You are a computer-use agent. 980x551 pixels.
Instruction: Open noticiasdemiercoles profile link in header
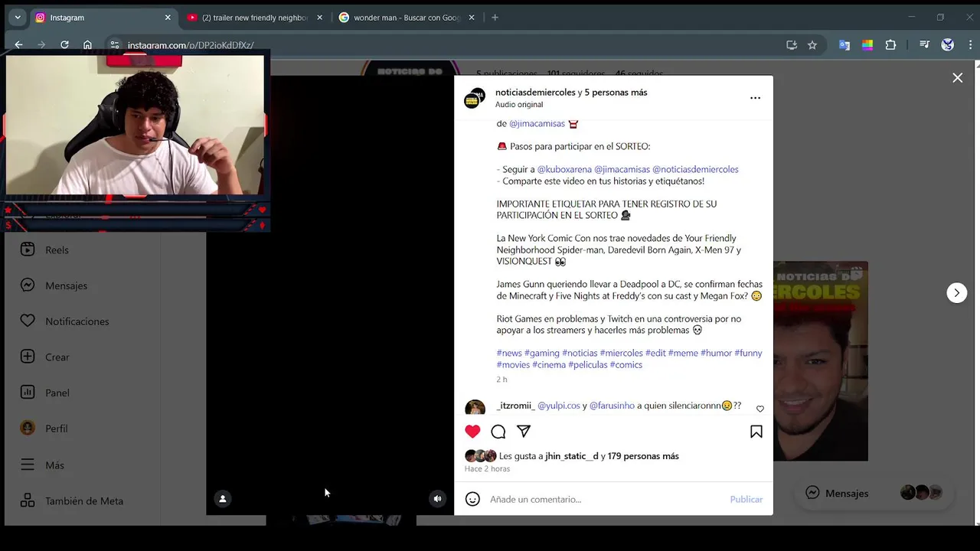pos(535,92)
